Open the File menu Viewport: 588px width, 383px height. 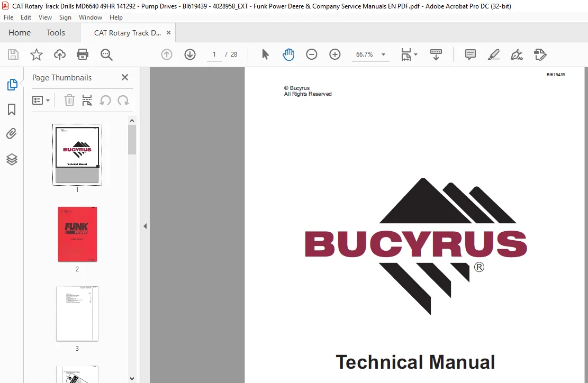point(8,17)
